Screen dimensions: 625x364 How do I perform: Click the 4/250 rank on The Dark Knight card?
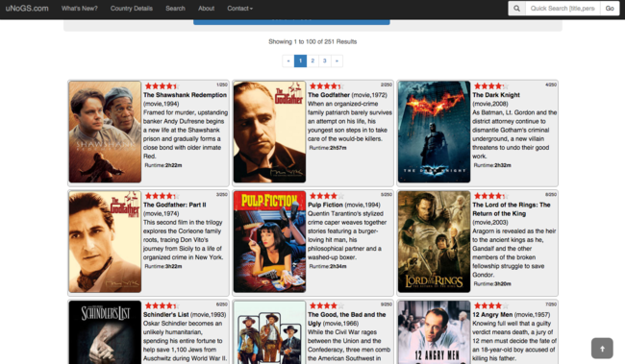pyautogui.click(x=551, y=85)
